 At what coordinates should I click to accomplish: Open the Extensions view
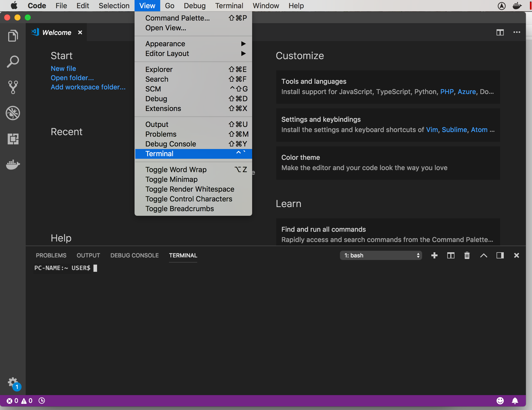tap(13, 139)
